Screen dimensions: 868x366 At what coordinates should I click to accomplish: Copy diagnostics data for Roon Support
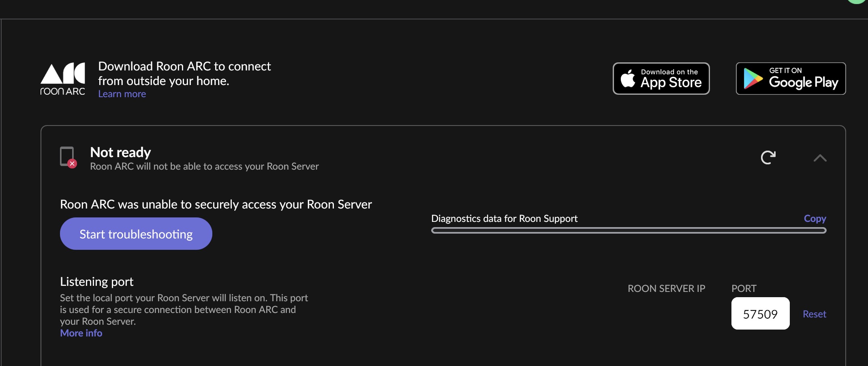[x=815, y=219]
